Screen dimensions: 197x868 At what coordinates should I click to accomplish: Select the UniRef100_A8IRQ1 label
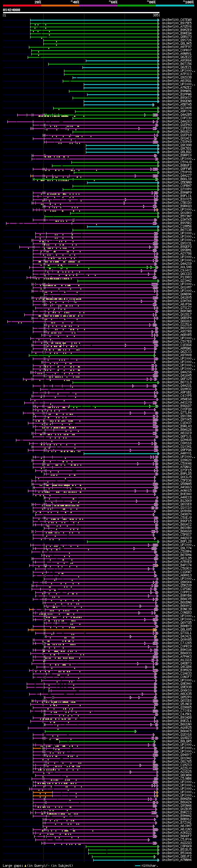[x=177, y=81]
